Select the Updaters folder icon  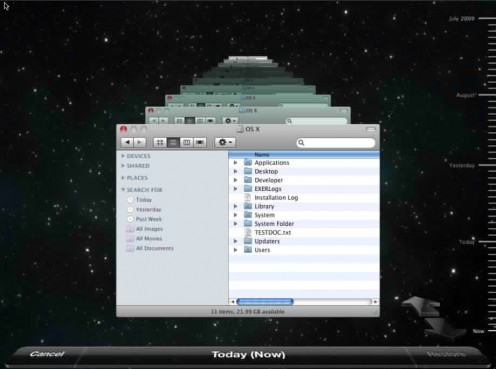pos(248,241)
